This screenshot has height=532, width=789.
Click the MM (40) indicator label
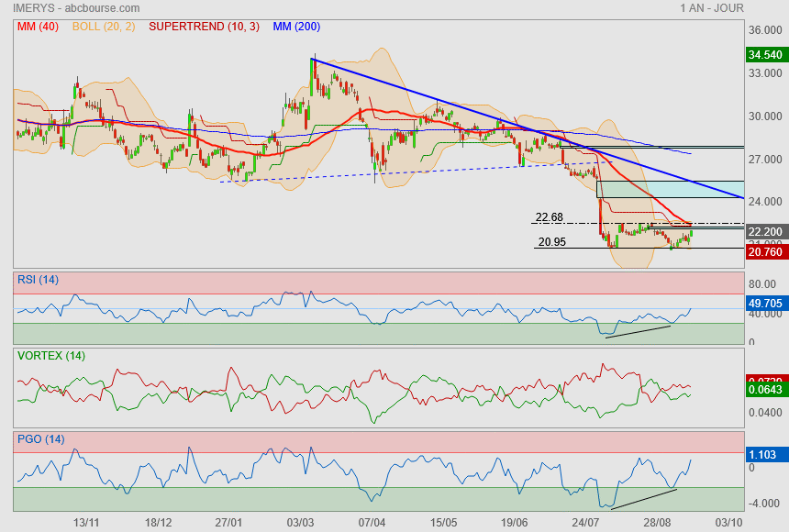click(x=38, y=27)
